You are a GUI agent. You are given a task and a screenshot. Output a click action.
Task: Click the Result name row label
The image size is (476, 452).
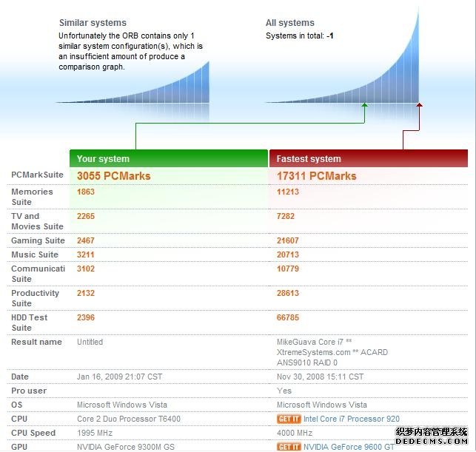coord(36,342)
